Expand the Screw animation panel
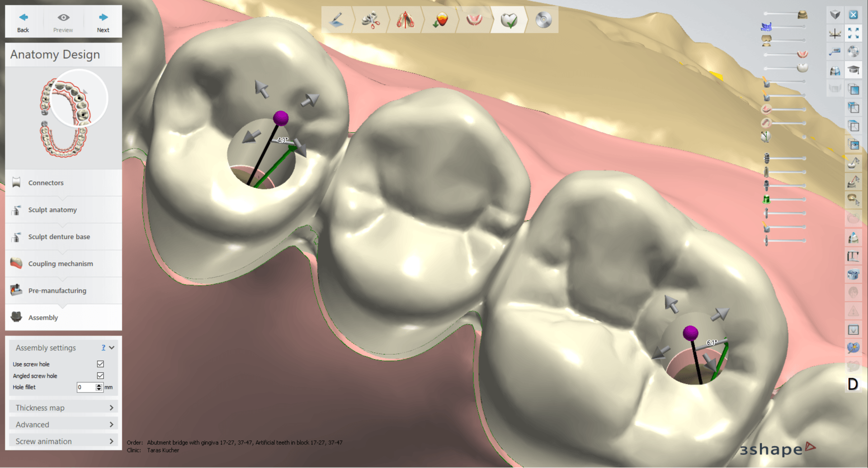 [63, 441]
